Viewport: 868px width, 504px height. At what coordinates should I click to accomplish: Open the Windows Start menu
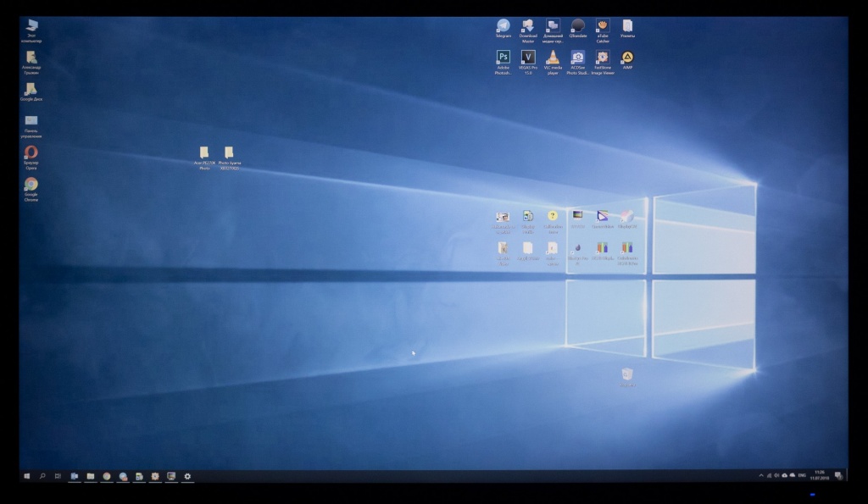pyautogui.click(x=27, y=476)
